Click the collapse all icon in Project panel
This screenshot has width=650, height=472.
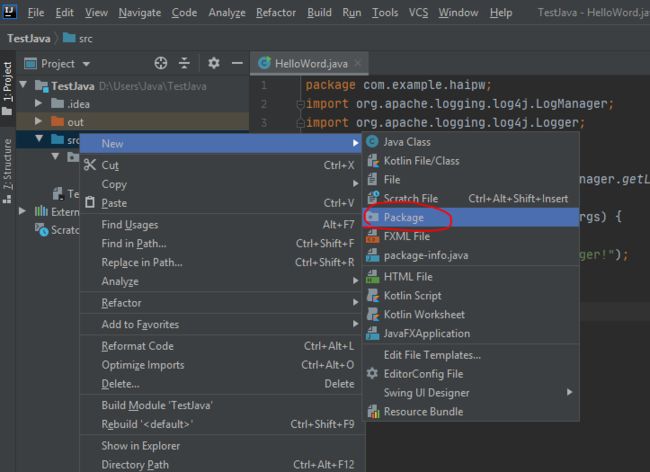[x=184, y=63]
